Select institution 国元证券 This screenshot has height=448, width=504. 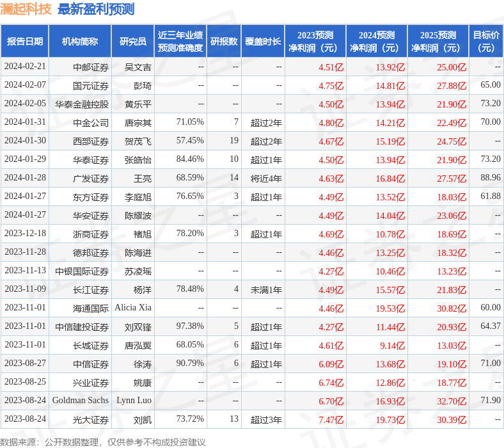(x=91, y=86)
